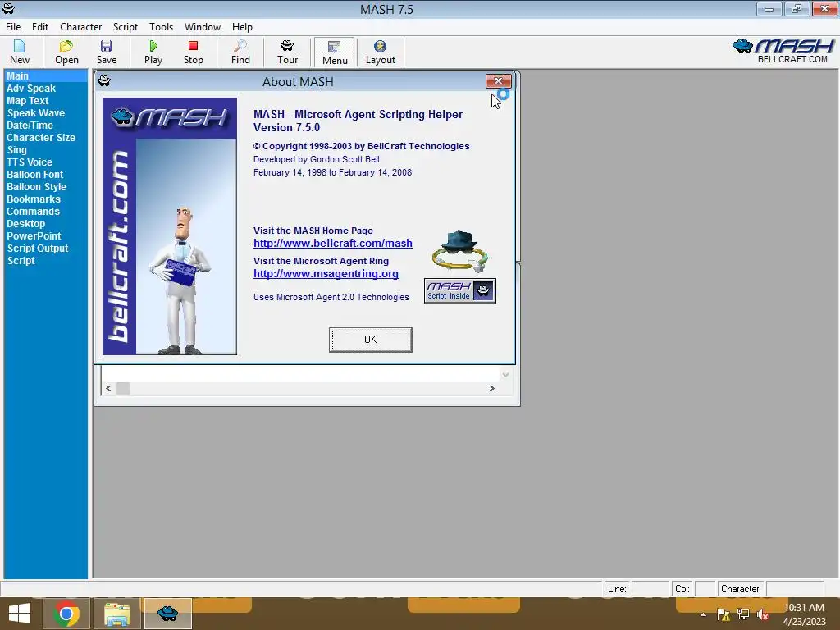Open the Edit menu
The width and height of the screenshot is (840, 630).
tap(40, 27)
